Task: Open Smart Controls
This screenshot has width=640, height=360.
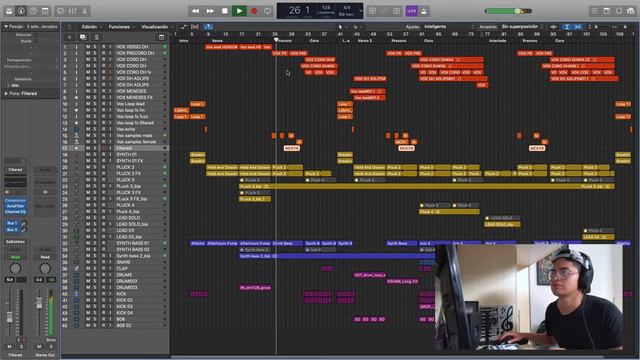Action: 60,11
